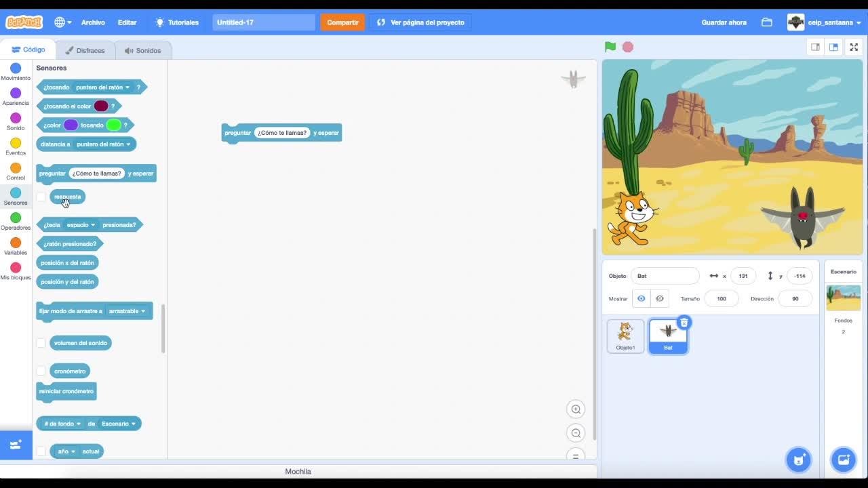Click the respuesta reporter block
This screenshot has width=868, height=488.
point(67,197)
